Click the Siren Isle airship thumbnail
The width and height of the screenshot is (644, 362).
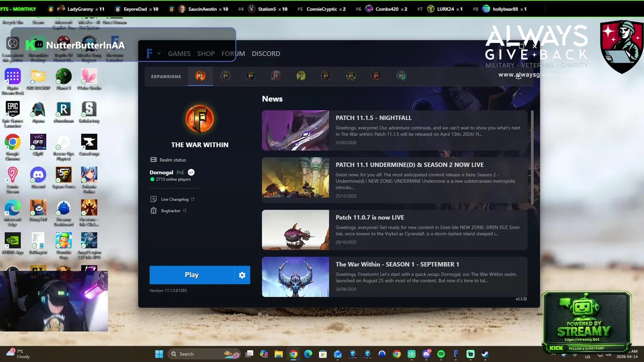(x=295, y=230)
